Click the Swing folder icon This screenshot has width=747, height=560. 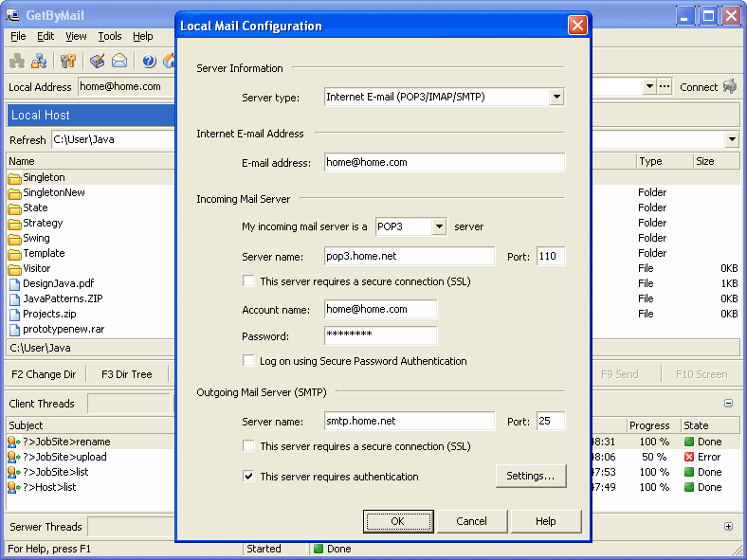coord(15,239)
